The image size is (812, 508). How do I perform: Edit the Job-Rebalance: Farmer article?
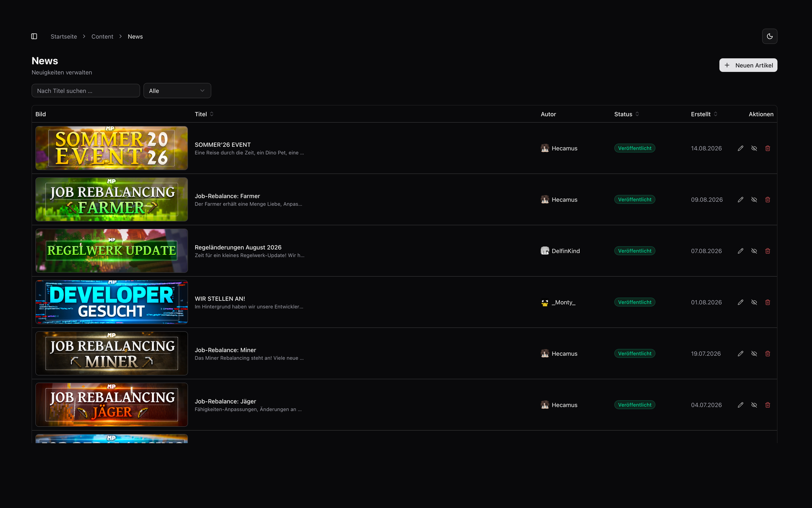click(740, 200)
